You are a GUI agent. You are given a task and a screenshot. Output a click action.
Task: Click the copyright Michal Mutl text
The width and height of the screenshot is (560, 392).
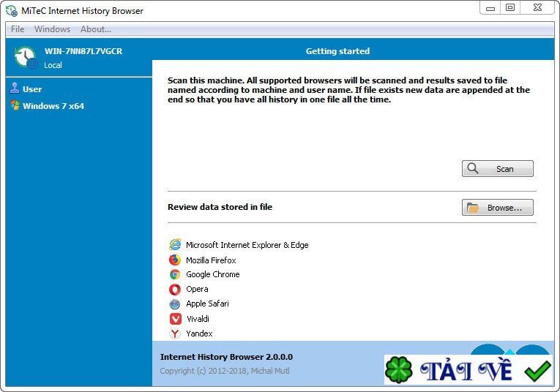[x=225, y=371]
